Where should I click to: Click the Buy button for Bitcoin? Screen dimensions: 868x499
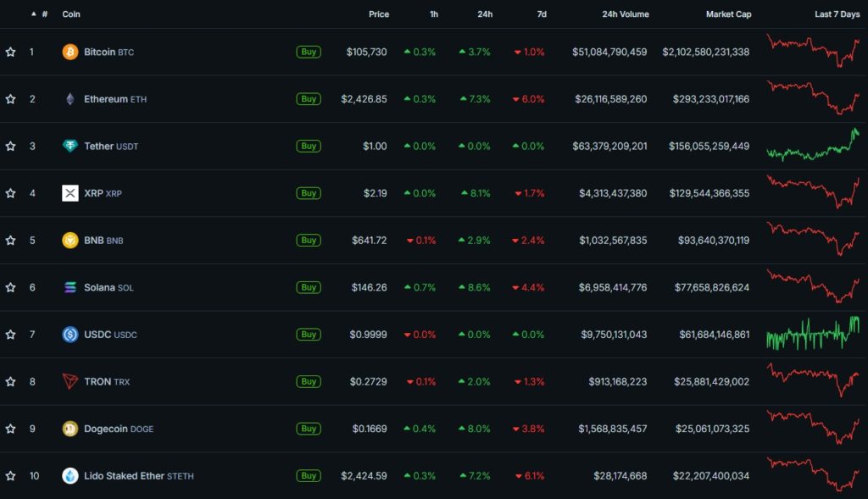[x=309, y=52]
